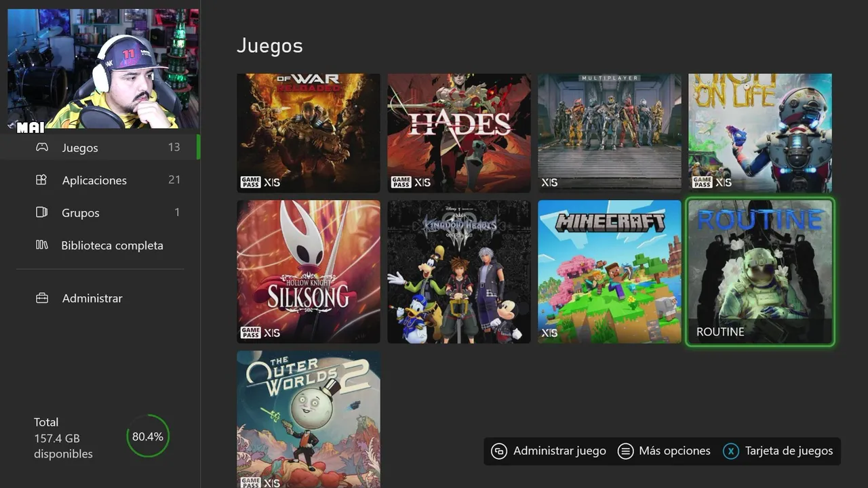This screenshot has height=488, width=868.
Task: Open the Minecraft game tile
Action: [x=610, y=272]
